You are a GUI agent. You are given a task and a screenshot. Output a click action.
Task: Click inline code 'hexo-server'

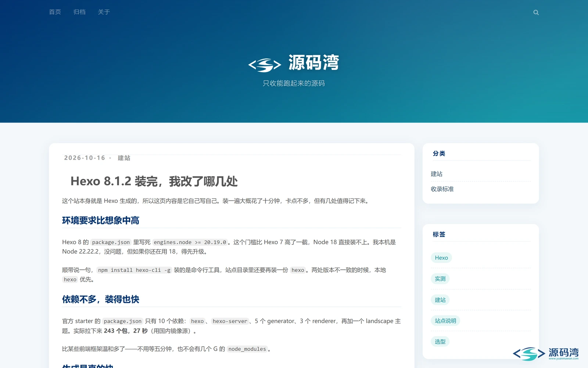[230, 321]
